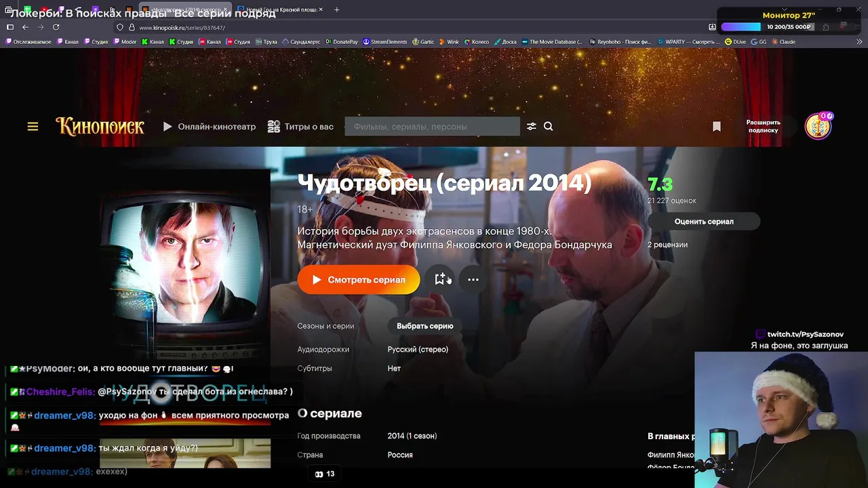Image resolution: width=868 pixels, height=488 pixels.
Task: Open the Kinopoisk hamburger menu
Action: (33, 126)
